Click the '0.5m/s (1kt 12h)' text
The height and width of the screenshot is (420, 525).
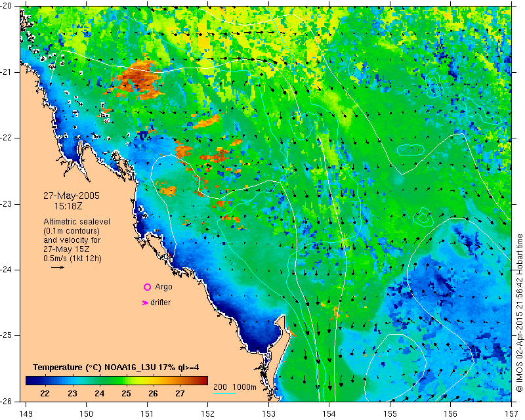[x=72, y=259]
